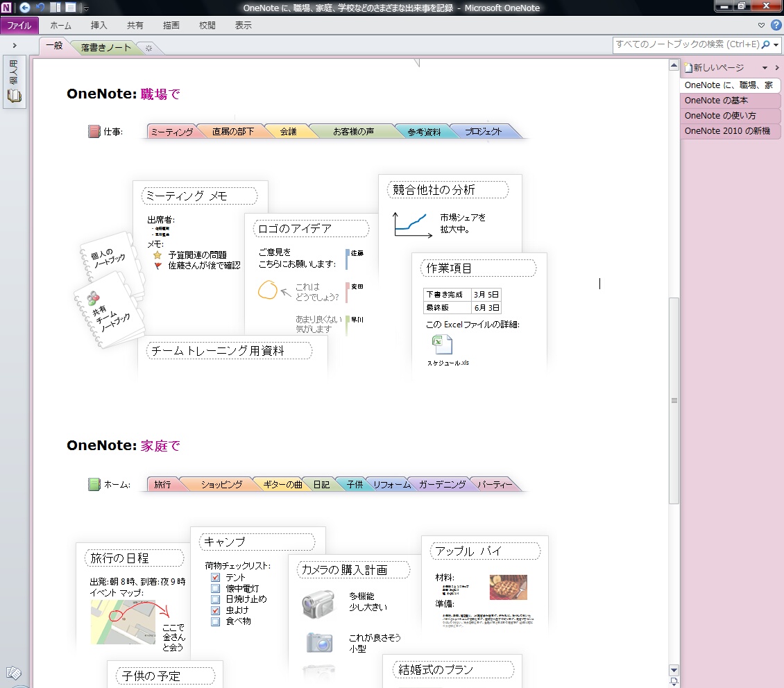Select page OneNote の基本
Screen dimensions: 784x688
point(730,101)
